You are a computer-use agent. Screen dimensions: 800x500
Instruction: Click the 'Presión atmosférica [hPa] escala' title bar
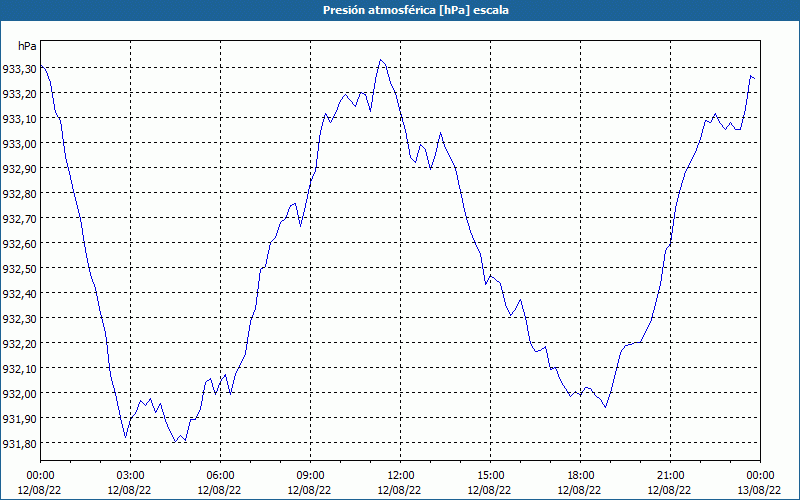(x=400, y=10)
